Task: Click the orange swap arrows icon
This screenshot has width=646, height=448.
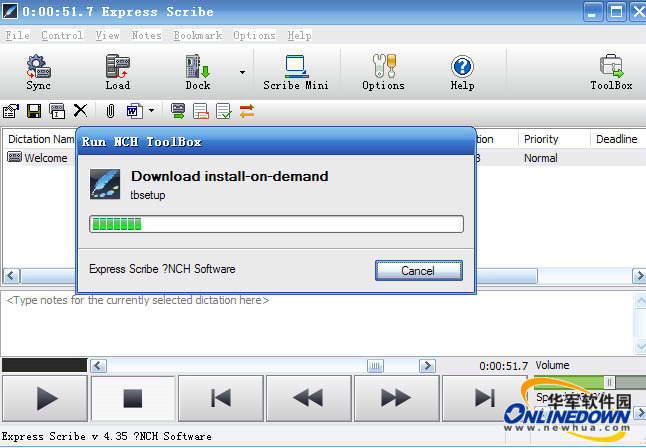Action: (247, 111)
